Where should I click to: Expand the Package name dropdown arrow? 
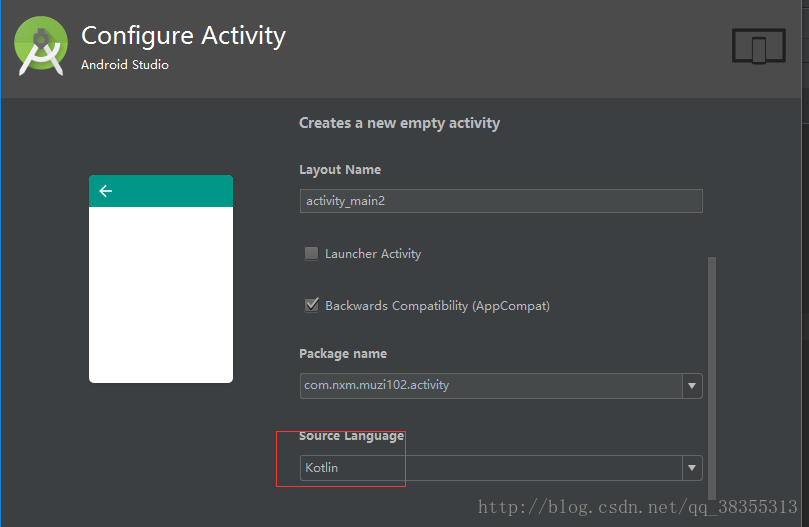point(692,386)
